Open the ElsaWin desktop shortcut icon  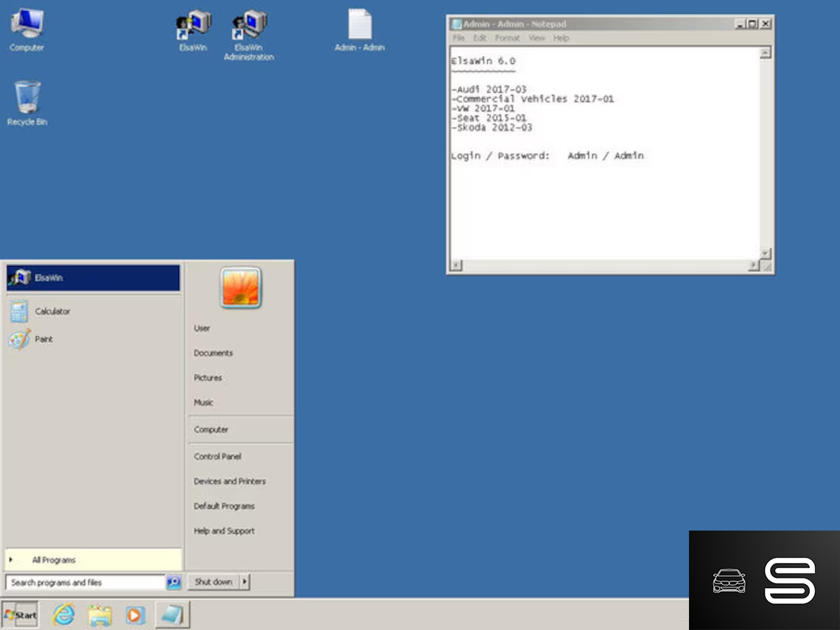[x=193, y=29]
